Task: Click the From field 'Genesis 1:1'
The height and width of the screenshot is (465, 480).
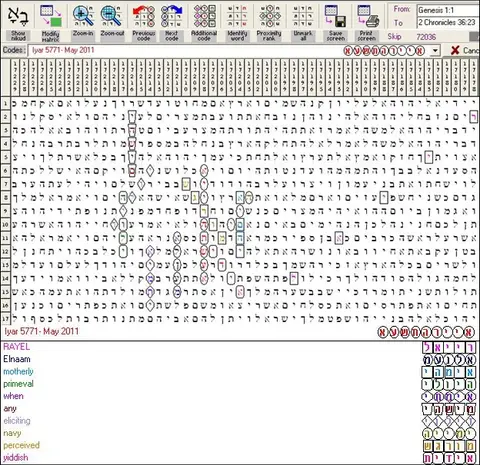Action: click(448, 10)
